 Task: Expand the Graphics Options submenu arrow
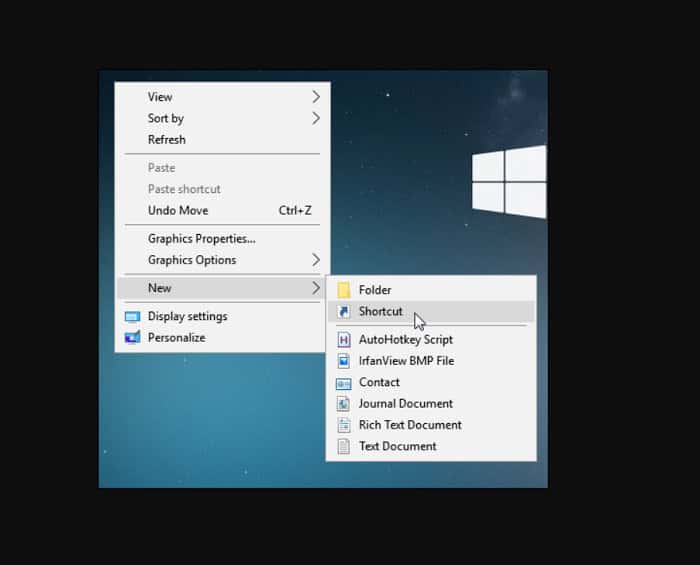[x=316, y=260]
